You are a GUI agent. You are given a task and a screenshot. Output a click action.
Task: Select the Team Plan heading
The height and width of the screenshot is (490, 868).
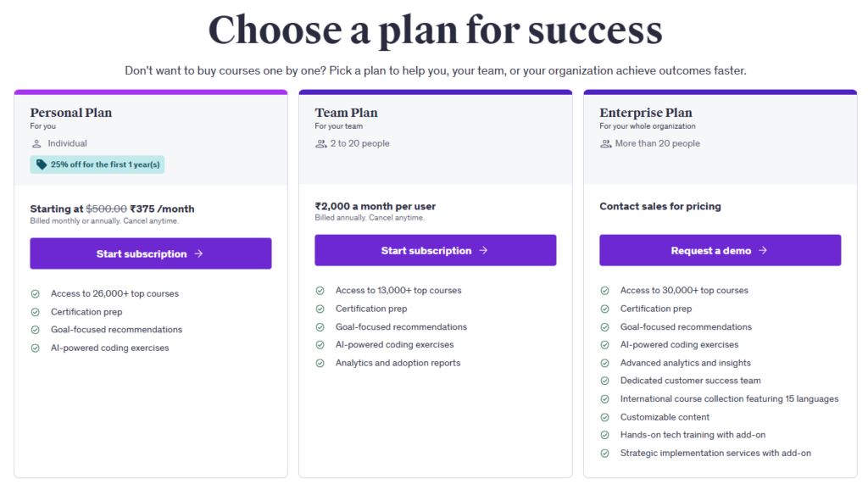tap(346, 113)
